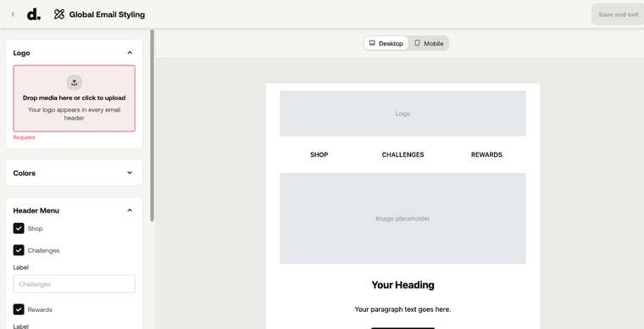Click 'Your paragraph text goes here.' text
Image resolution: width=644 pixels, height=329 pixels.
point(402,309)
